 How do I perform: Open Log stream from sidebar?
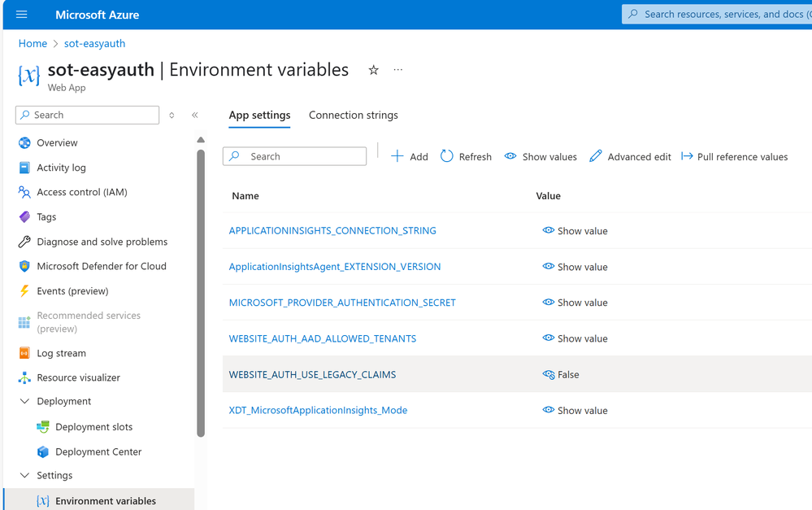point(61,353)
